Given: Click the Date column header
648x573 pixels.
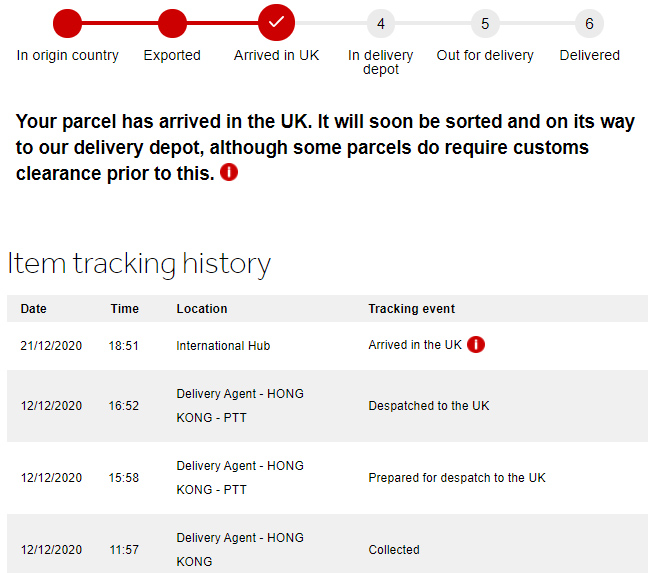Looking at the screenshot, I should pos(34,309).
